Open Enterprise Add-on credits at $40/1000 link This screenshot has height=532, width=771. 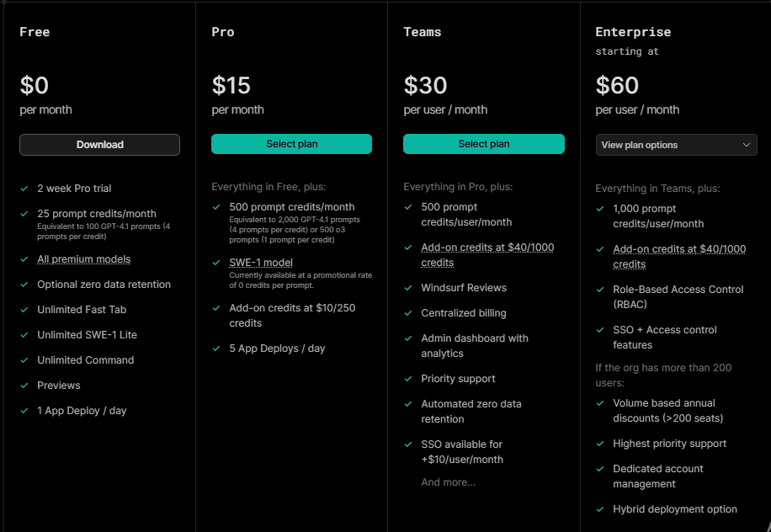click(x=679, y=257)
